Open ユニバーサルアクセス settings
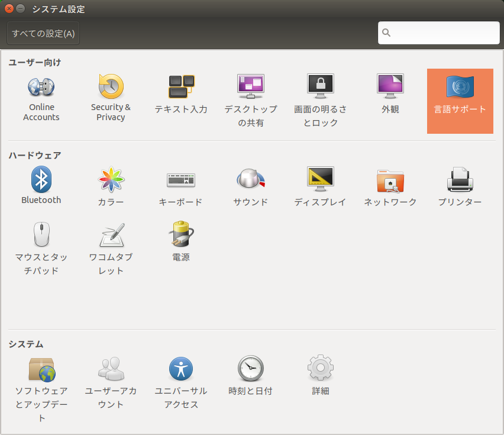Image resolution: width=504 pixels, height=435 pixels. 181,369
